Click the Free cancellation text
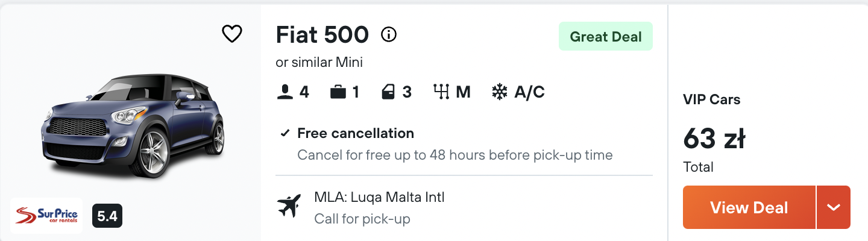The height and width of the screenshot is (241, 868). coord(356,133)
